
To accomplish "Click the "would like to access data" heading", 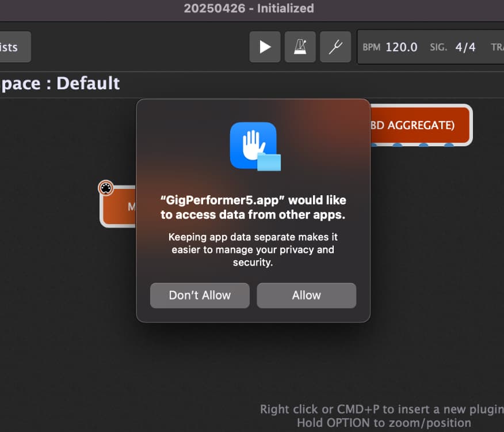I will (x=253, y=207).
